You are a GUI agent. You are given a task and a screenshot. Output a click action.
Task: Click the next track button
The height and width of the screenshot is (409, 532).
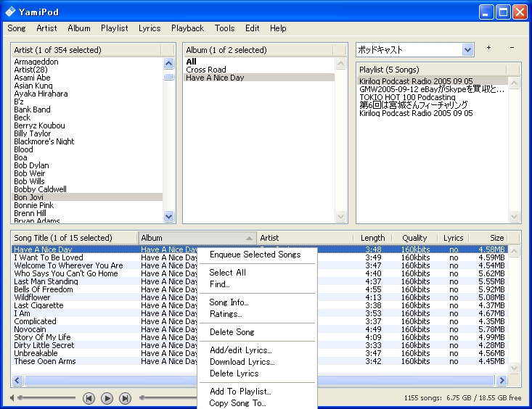click(x=125, y=398)
